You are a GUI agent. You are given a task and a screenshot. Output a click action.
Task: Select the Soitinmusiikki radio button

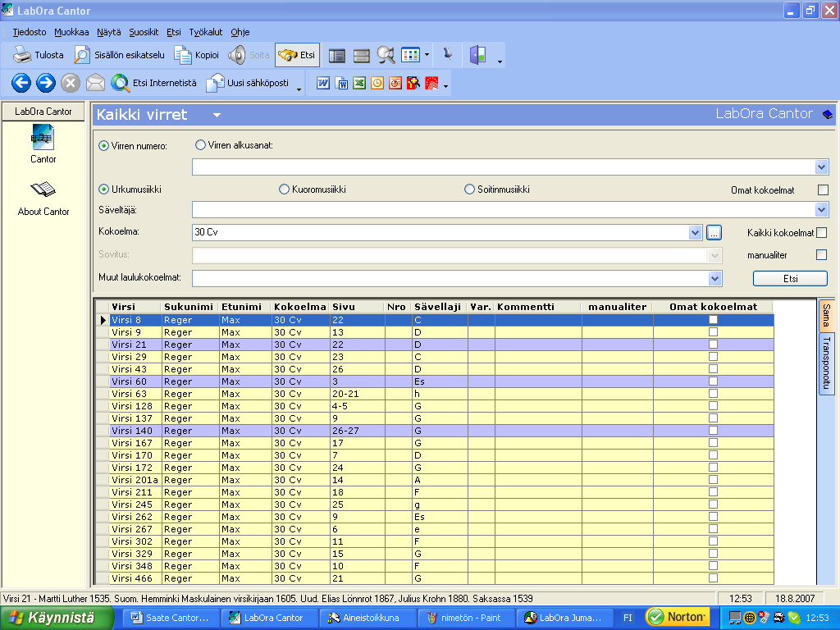tap(469, 189)
